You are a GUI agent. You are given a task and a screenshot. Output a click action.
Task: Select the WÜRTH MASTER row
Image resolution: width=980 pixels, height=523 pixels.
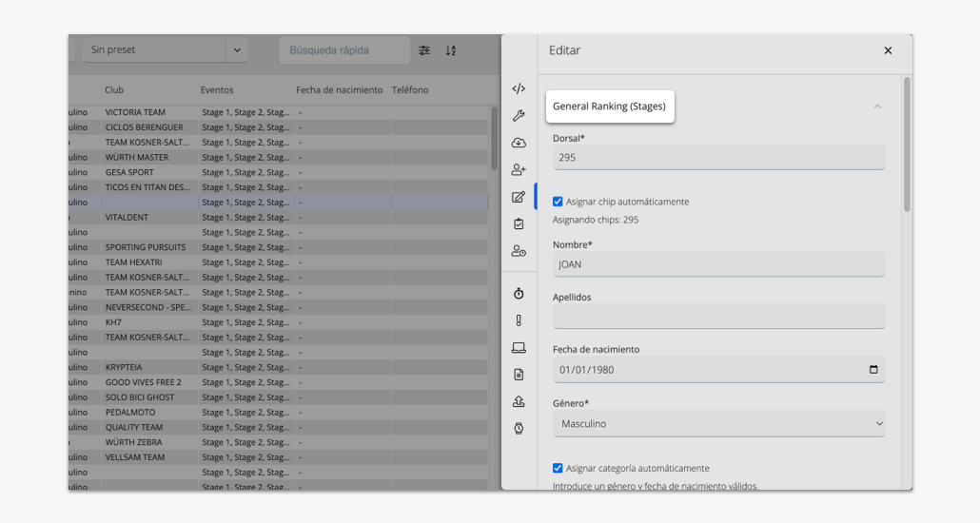click(278, 158)
